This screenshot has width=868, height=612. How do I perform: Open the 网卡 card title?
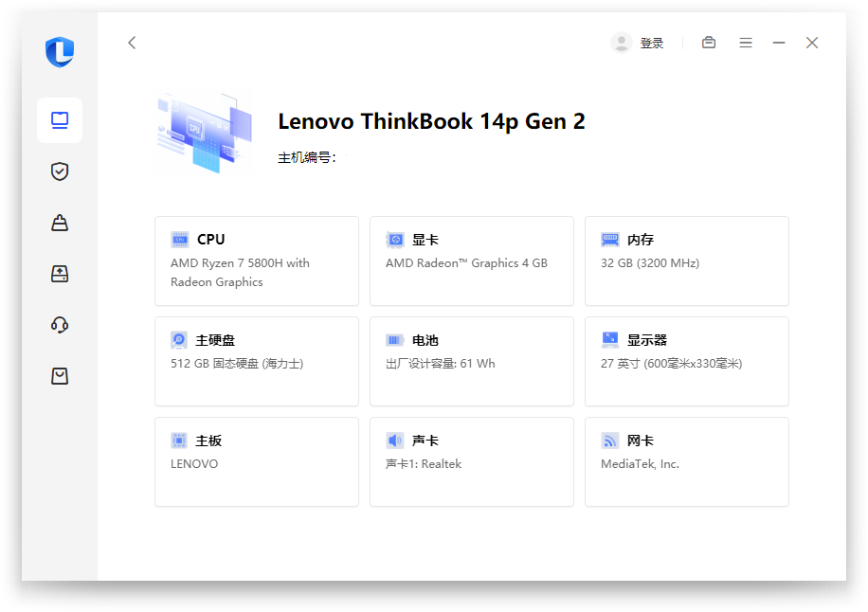pos(641,441)
